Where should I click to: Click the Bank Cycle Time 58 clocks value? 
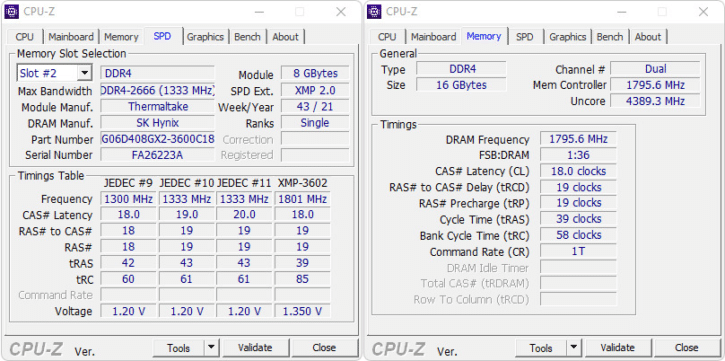point(578,235)
